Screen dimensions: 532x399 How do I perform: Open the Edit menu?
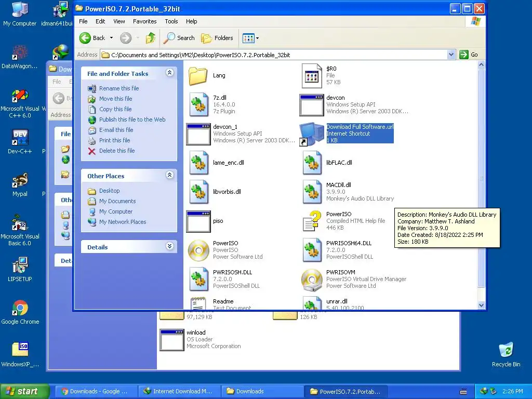[x=100, y=21]
